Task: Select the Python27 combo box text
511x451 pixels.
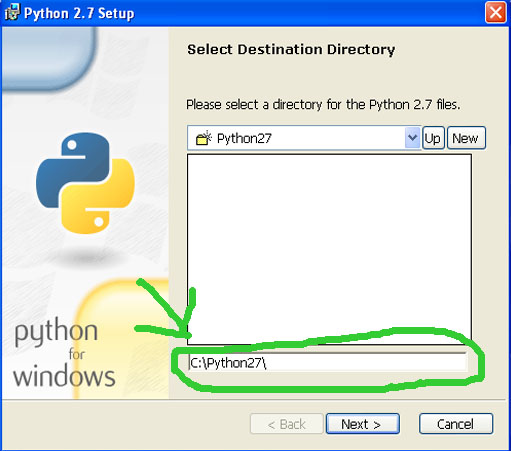Action: coord(244,138)
